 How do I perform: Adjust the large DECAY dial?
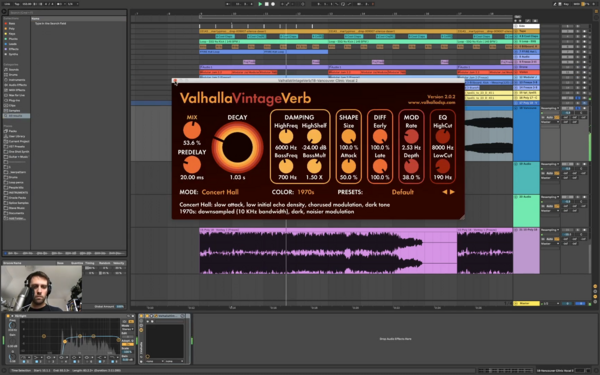click(x=237, y=148)
